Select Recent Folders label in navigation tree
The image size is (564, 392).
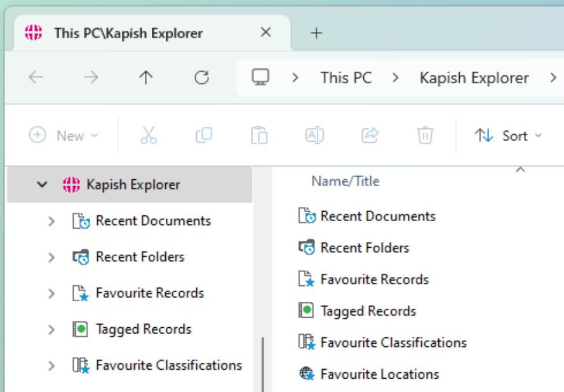coord(140,257)
